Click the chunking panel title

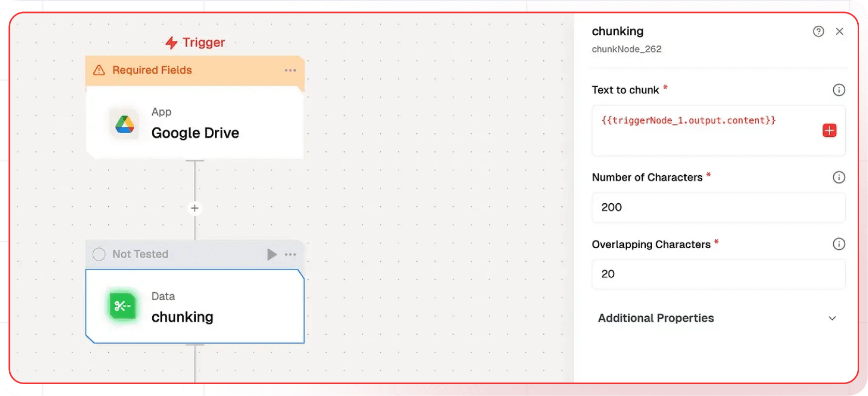tap(618, 32)
